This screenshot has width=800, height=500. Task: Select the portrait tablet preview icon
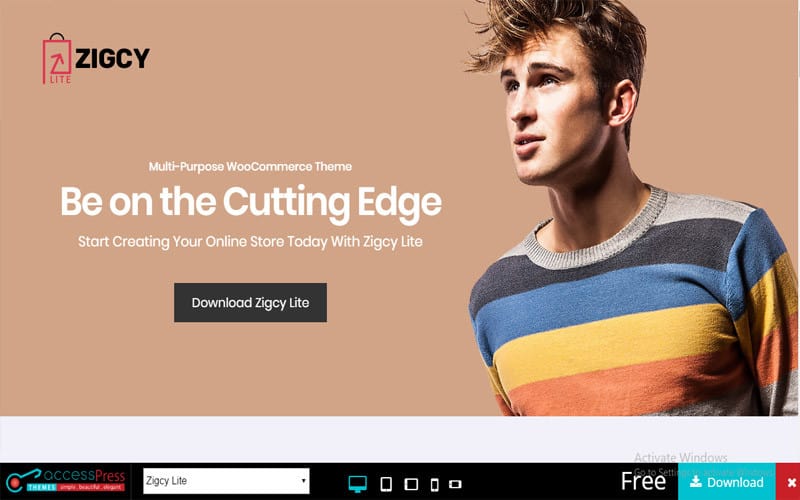pos(387,484)
